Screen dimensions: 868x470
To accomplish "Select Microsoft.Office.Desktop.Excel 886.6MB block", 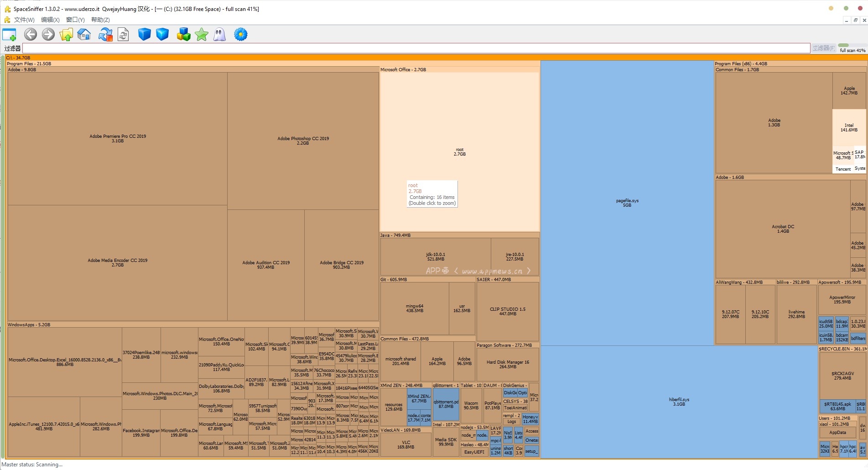I will point(65,362).
